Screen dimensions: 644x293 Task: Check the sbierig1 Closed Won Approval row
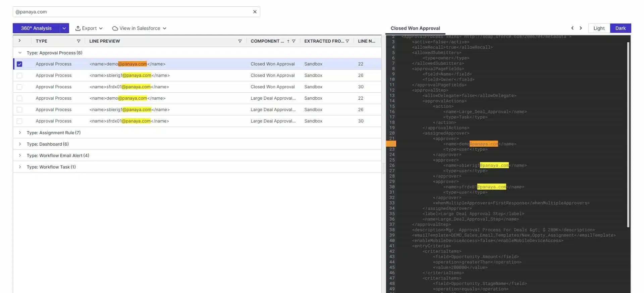tap(19, 76)
